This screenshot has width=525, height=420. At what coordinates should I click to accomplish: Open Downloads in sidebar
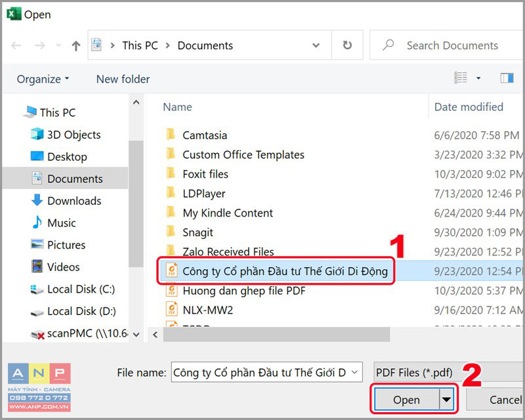pos(66,201)
